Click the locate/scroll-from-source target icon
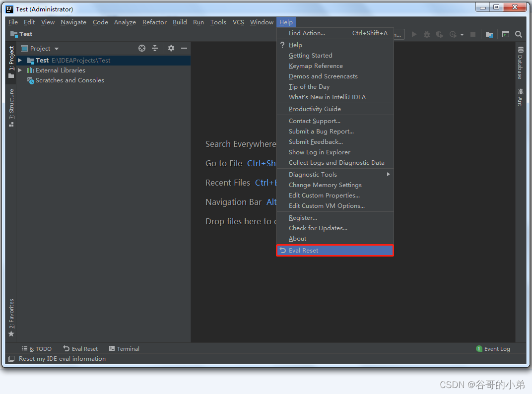This screenshot has height=394, width=532. [x=142, y=48]
